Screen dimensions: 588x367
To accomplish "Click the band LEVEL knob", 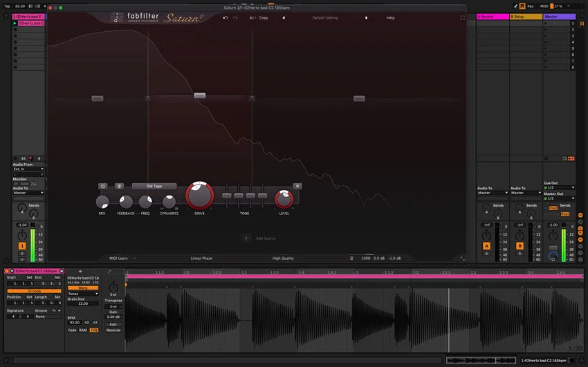I will pos(284,199).
